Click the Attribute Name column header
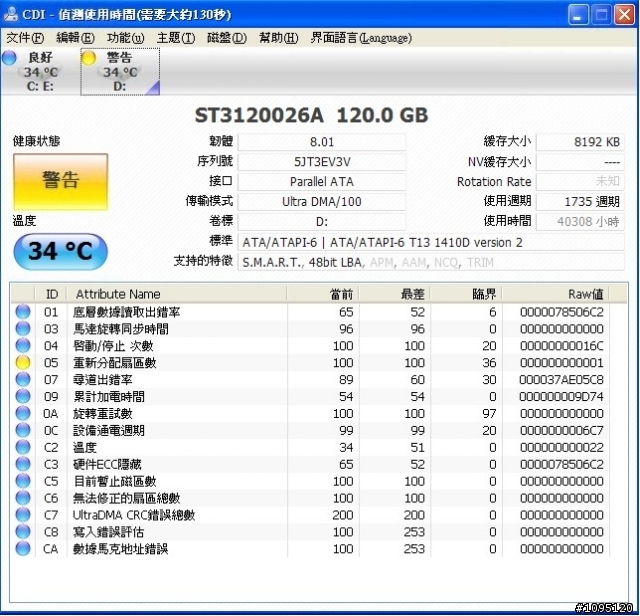Image resolution: width=640 pixels, height=616 pixels. tap(177, 294)
